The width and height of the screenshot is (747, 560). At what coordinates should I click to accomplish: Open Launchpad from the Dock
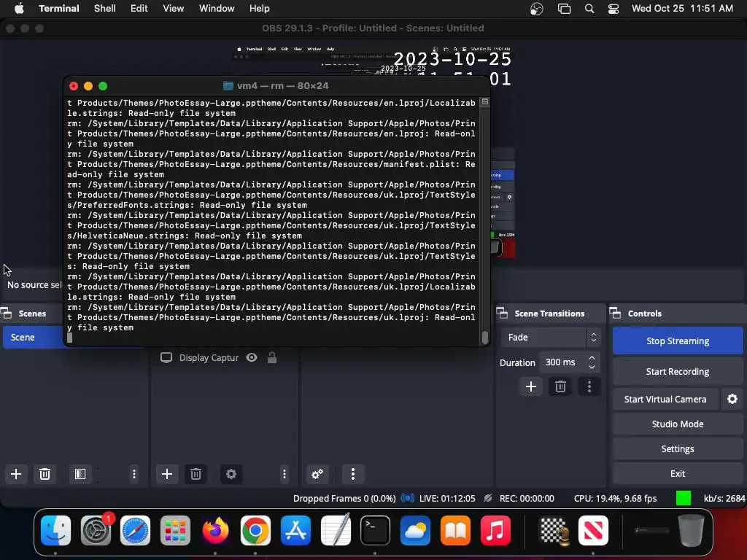(175, 530)
